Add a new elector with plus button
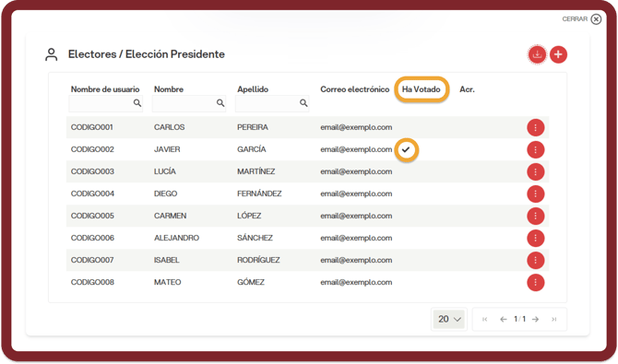 click(558, 54)
